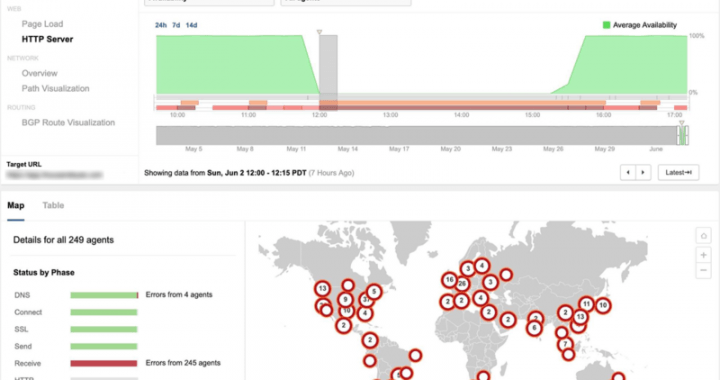720x380 pixels.
Task: Click the gray selected time window on chart
Action: coord(328,73)
